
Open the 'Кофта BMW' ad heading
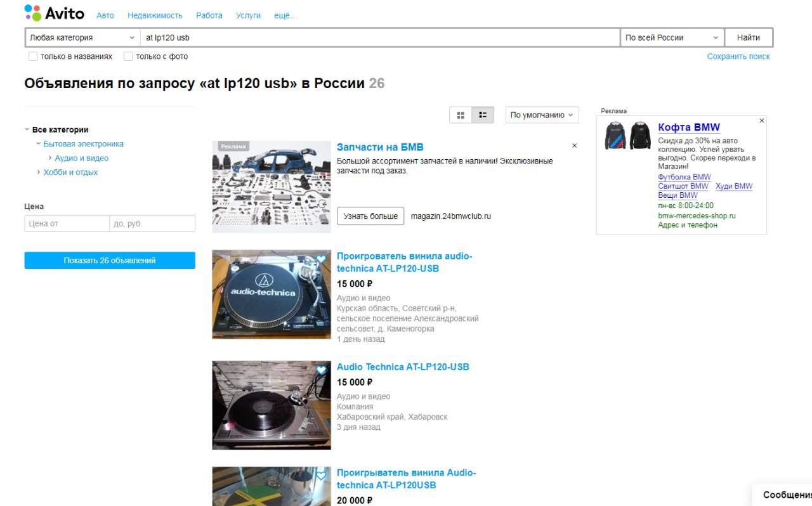pos(689,127)
